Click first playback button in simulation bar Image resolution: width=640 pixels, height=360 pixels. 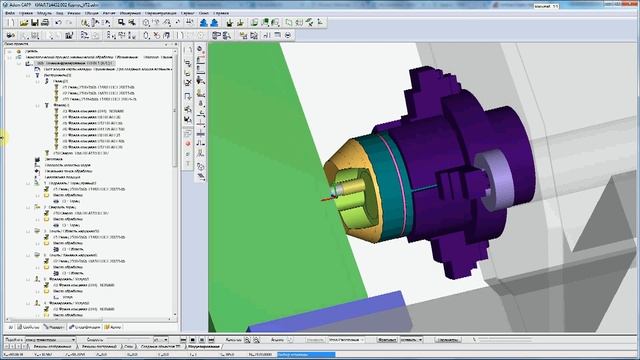click(183, 340)
